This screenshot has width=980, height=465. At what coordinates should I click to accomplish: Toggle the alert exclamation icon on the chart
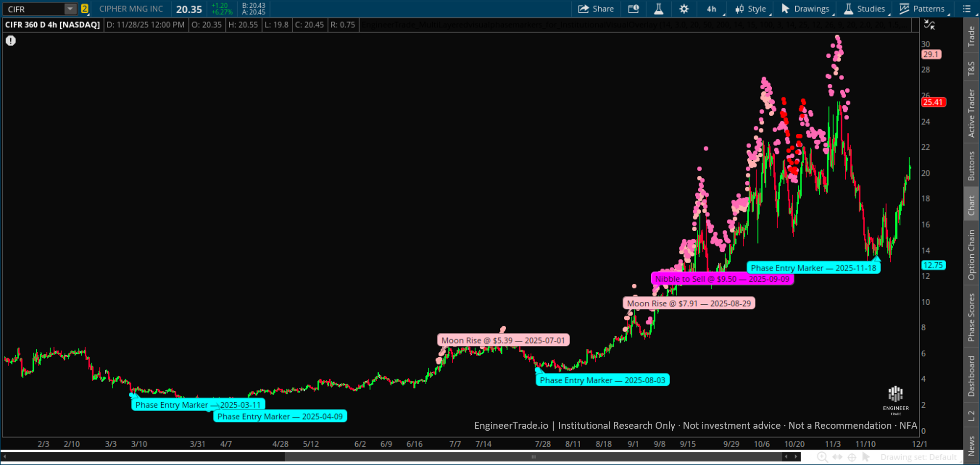[x=11, y=41]
